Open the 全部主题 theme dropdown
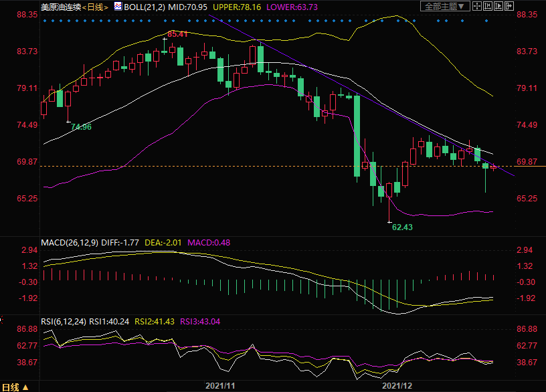Screen dimensions: 546x392 click(x=443, y=6)
